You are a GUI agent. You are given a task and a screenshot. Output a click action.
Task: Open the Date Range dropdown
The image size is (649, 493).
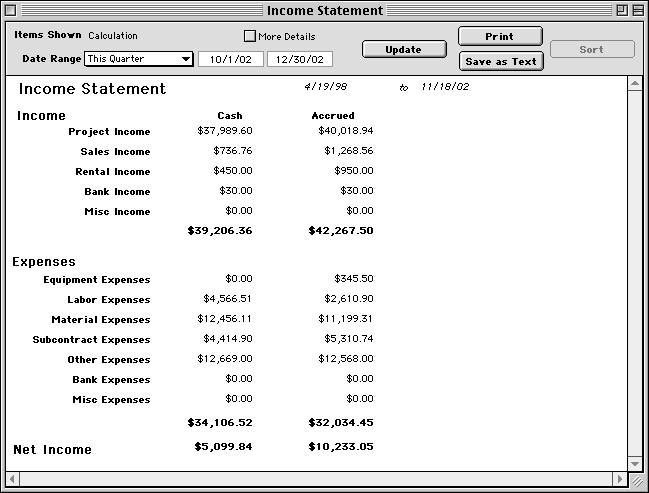click(138, 59)
